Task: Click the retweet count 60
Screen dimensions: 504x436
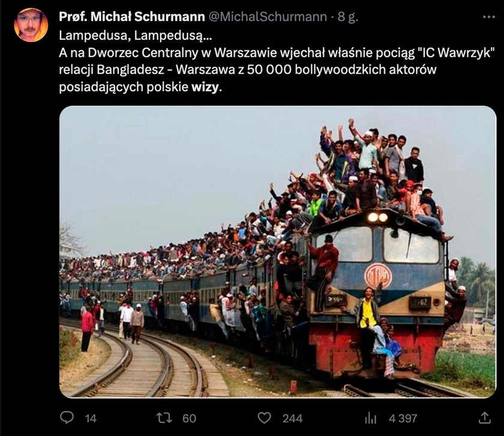Action: click(190, 419)
